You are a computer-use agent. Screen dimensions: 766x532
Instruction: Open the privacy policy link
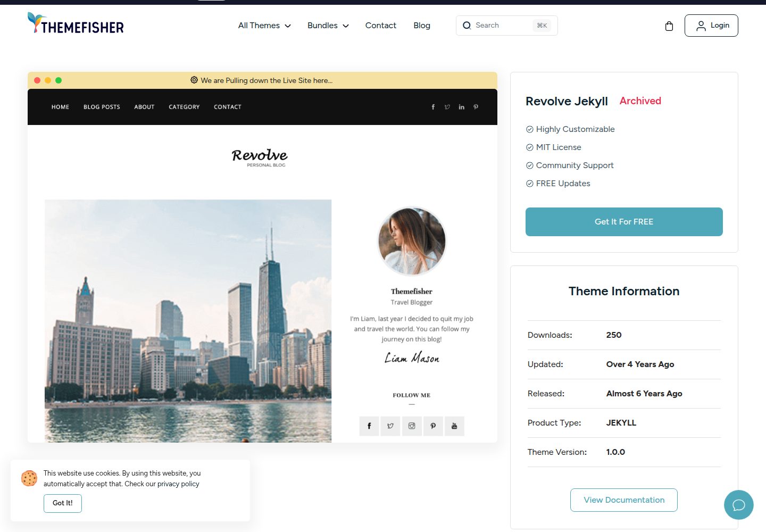[178, 484]
